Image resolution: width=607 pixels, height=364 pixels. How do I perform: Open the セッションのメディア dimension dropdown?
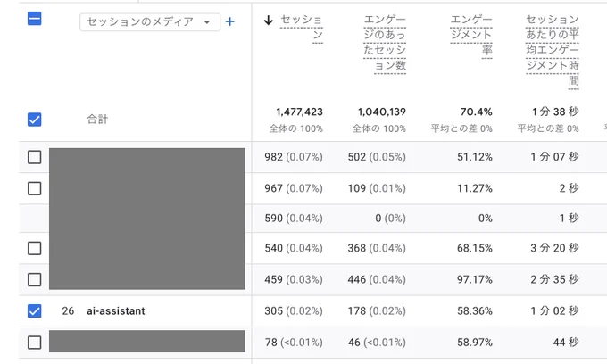pyautogui.click(x=150, y=22)
